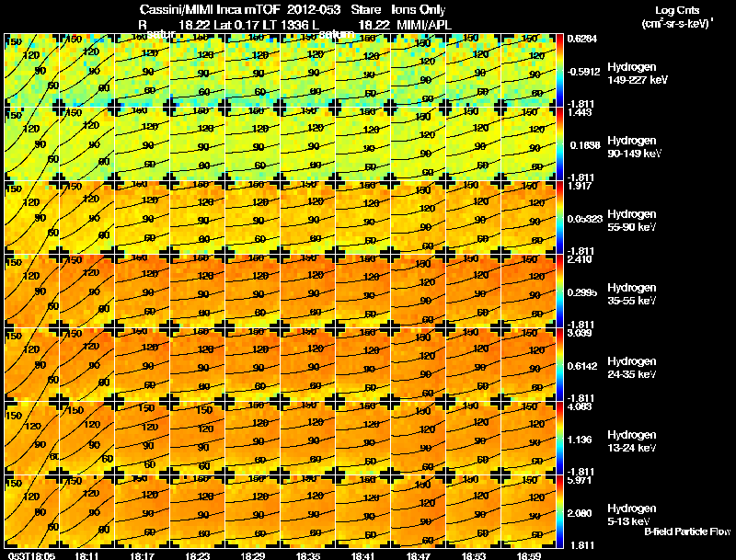This screenshot has width=736, height=560.
Task: Click the 'Hydrogen 24-35 keV' row label
Action: coord(632,368)
